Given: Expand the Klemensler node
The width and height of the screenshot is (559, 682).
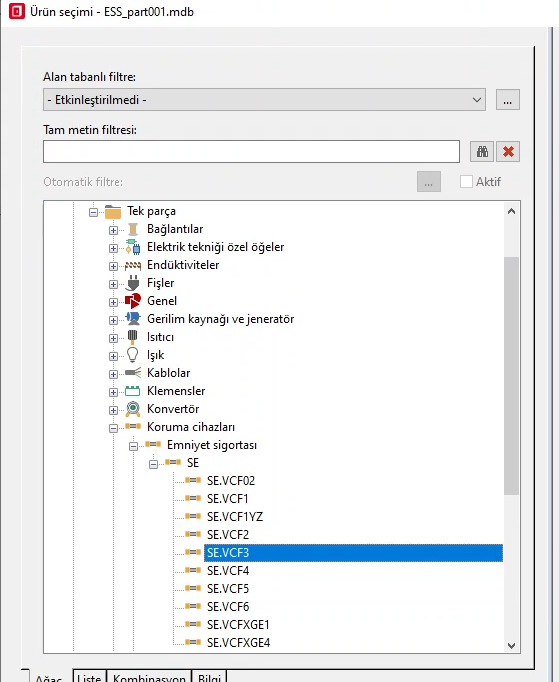Looking at the screenshot, I should pyautogui.click(x=113, y=392).
